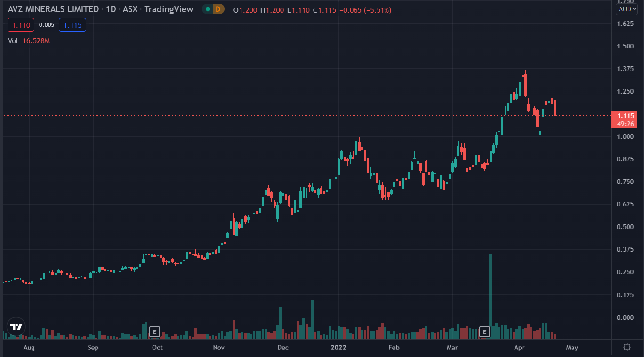Click the earnings marker near October
Viewport: 644px width, 357px height.
154,332
